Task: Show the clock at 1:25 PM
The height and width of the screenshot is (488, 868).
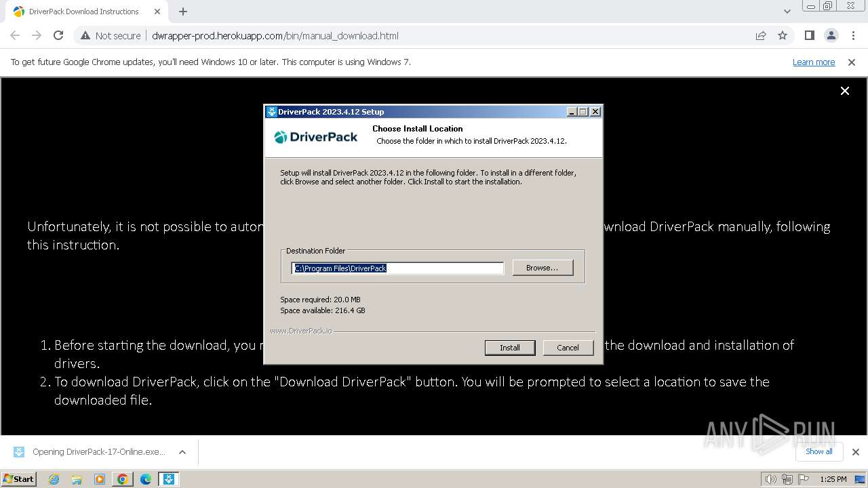Action: click(x=833, y=479)
